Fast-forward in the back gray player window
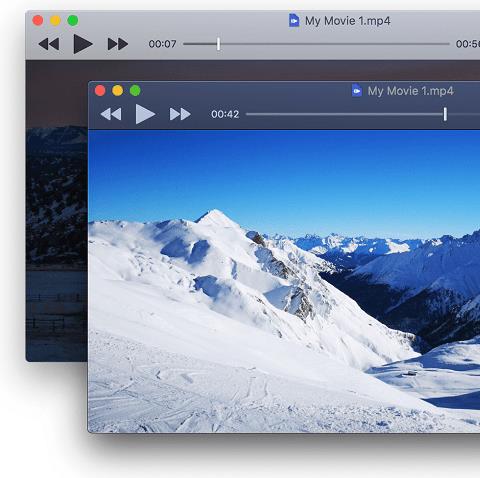Screen dimensions: 480x478 pos(118,44)
